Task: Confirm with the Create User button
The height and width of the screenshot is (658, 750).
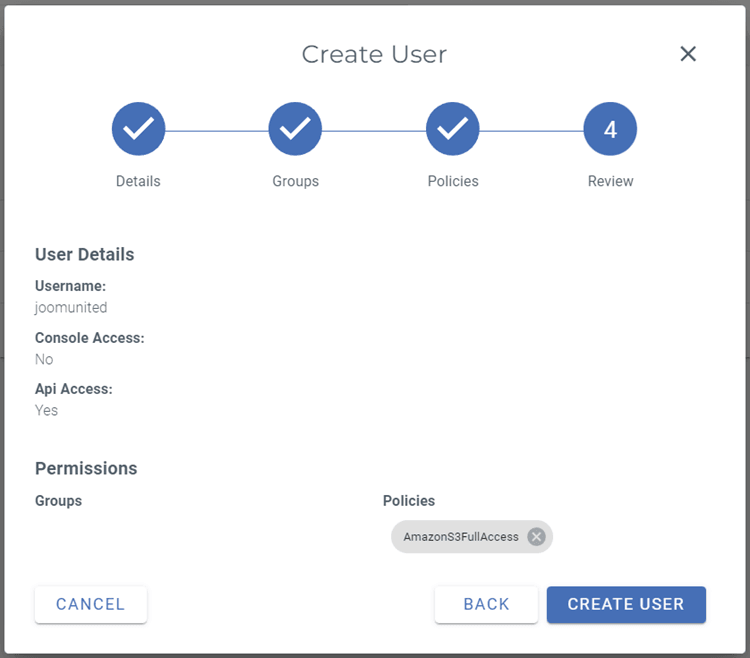Action: pos(626,604)
